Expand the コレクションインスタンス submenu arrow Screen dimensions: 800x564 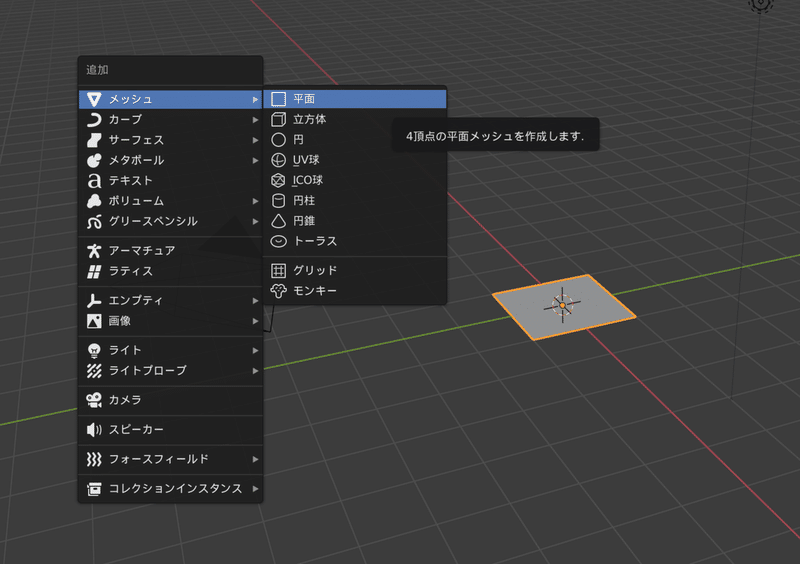255,489
